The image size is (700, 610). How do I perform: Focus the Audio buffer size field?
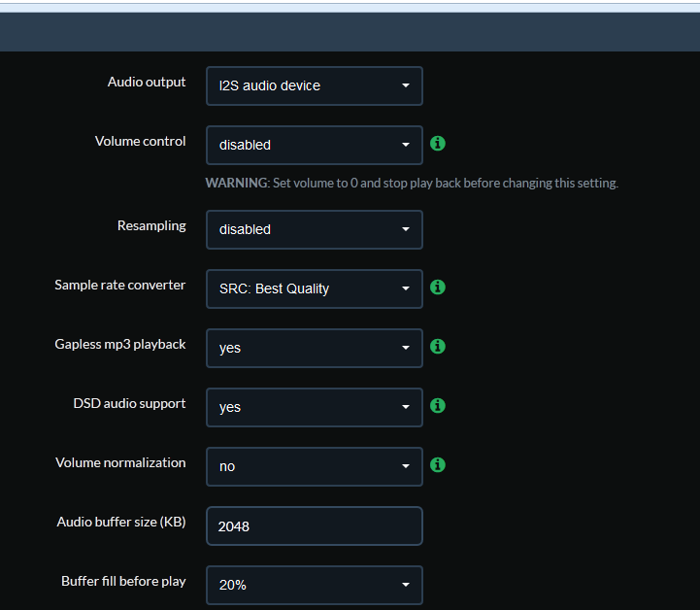coord(315,526)
